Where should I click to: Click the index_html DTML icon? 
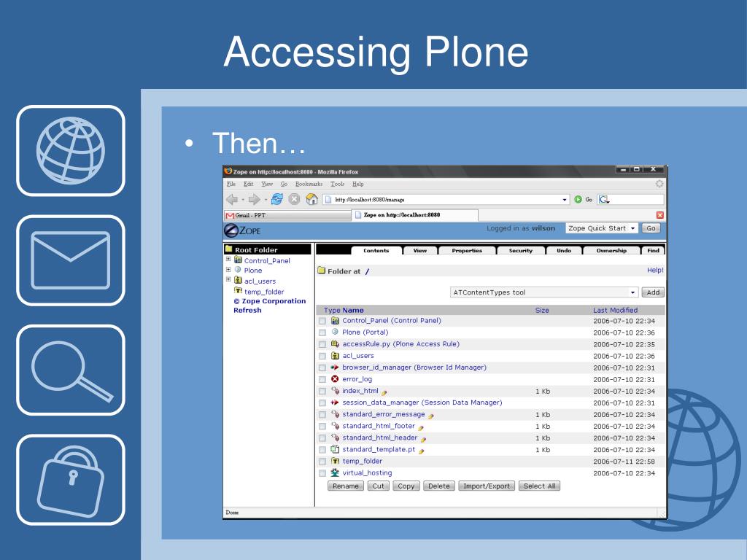335,391
